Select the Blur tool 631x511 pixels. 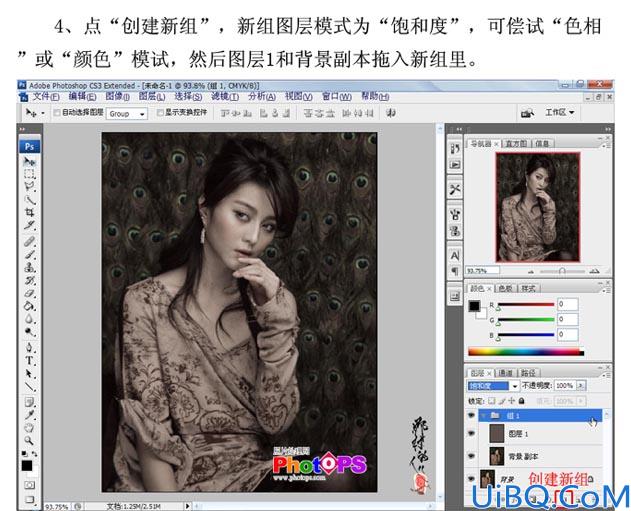tap(29, 319)
